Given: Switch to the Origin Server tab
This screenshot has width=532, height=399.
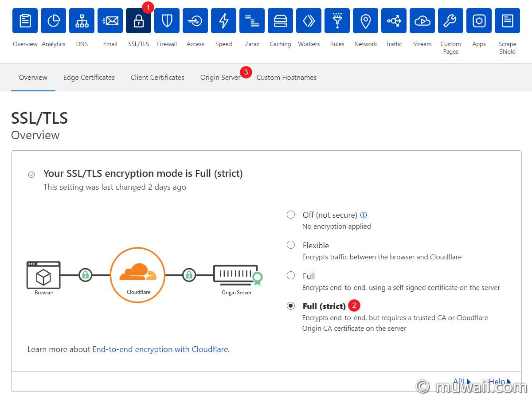Looking at the screenshot, I should [220, 77].
